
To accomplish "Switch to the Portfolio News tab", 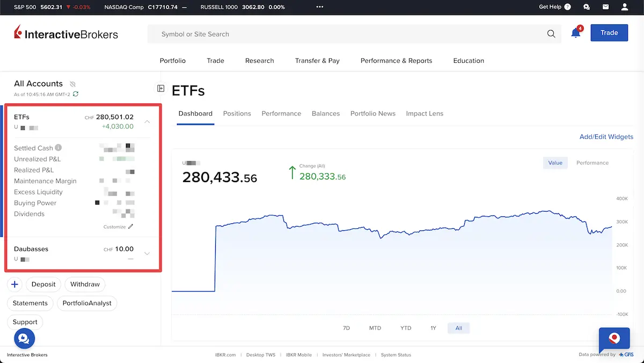I will click(373, 114).
